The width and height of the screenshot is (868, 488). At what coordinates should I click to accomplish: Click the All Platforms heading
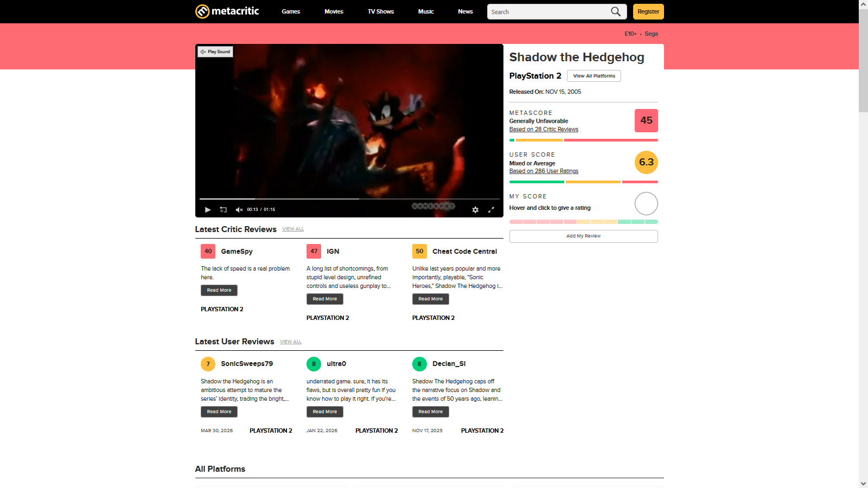pyautogui.click(x=220, y=469)
